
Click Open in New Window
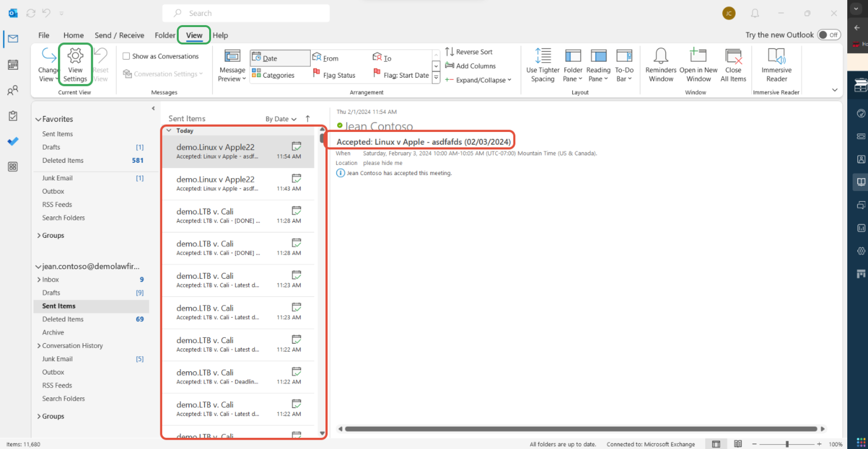point(698,65)
